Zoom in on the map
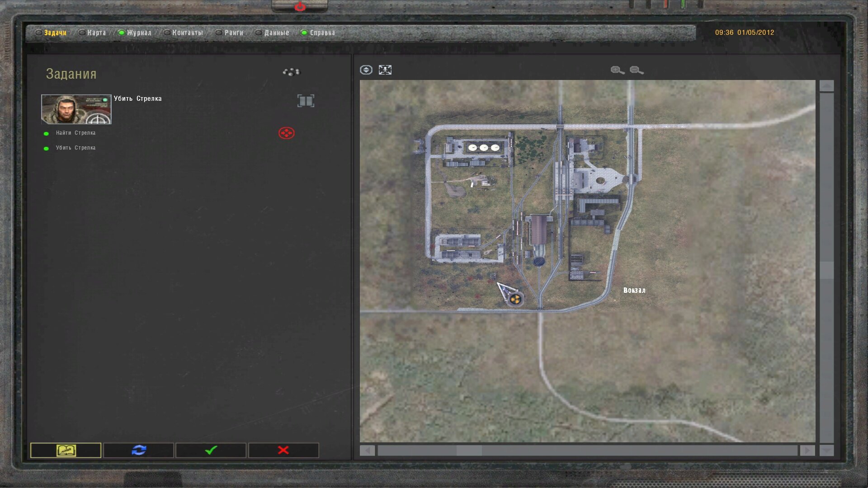This screenshot has width=868, height=488. [618, 70]
